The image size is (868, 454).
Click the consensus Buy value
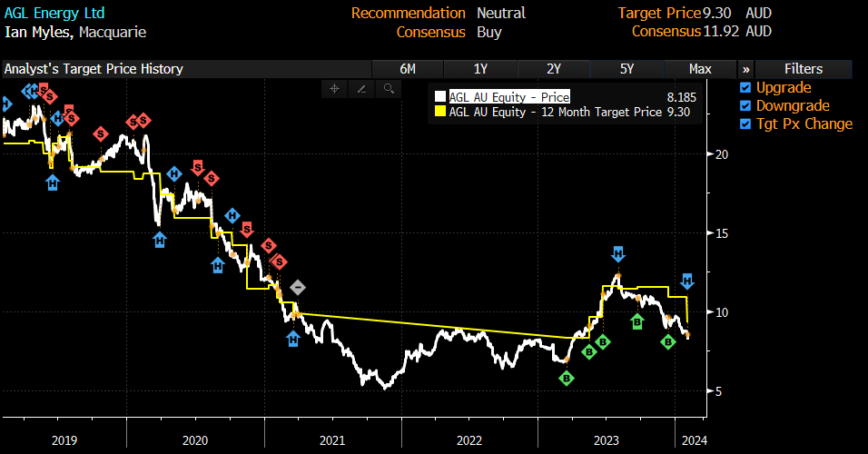point(488,32)
